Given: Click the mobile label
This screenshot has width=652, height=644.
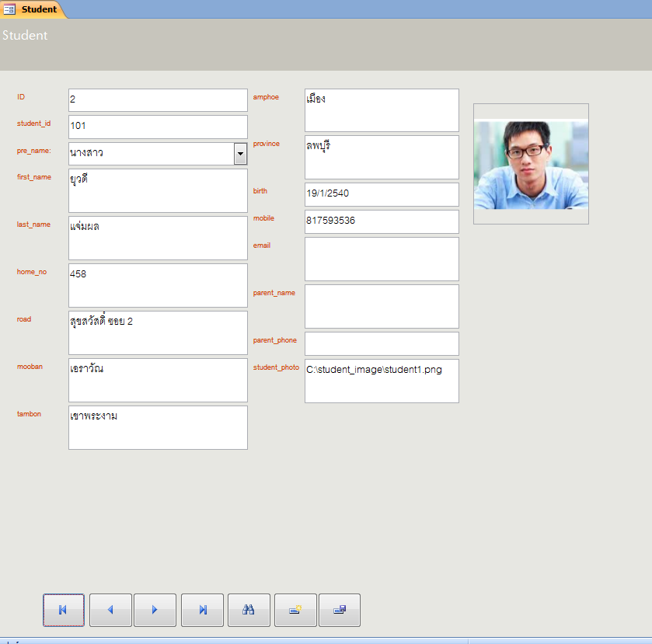Looking at the screenshot, I should pyautogui.click(x=263, y=218).
